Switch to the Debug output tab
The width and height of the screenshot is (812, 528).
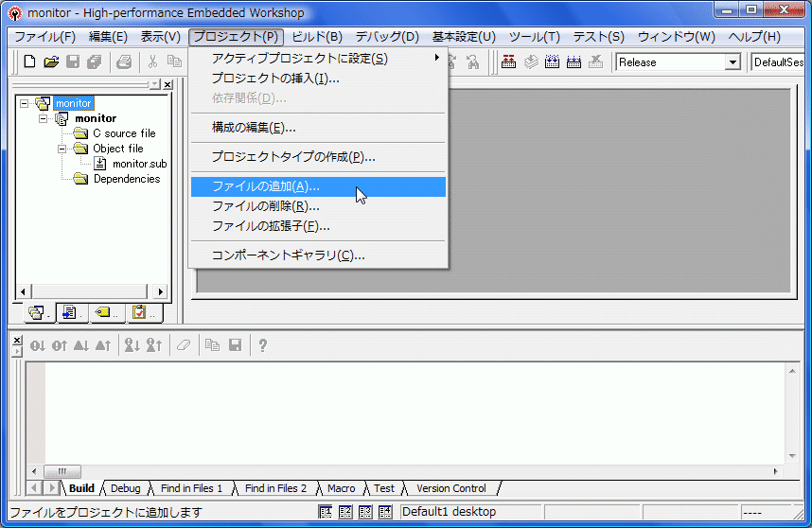125,488
